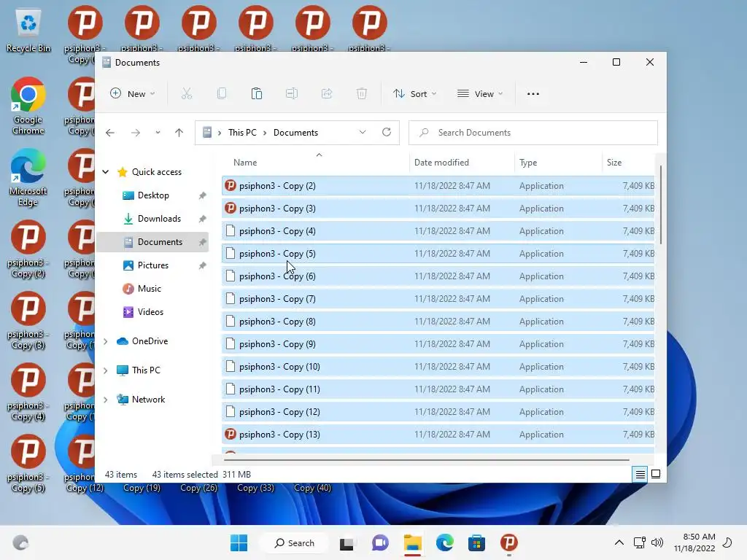Select file psiphon3 - Copy (4)
The width and height of the screenshot is (747, 560).
[438, 231]
